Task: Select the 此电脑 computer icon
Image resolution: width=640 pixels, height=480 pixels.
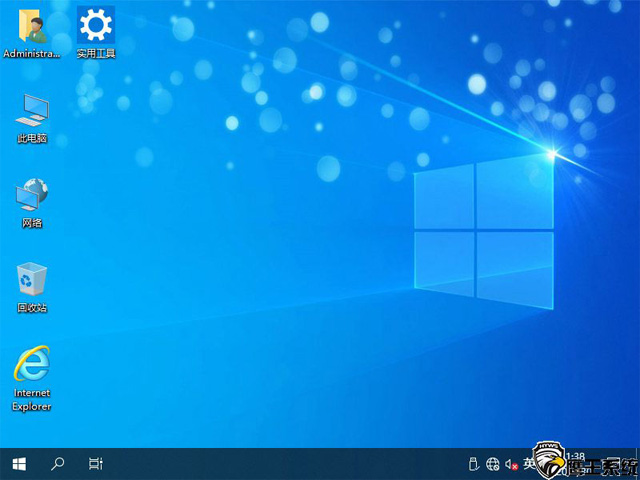Action: click(32, 108)
